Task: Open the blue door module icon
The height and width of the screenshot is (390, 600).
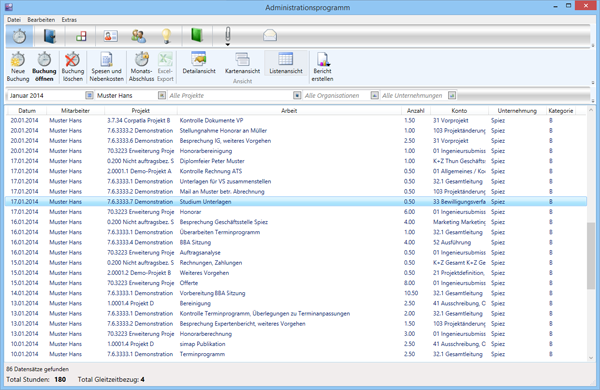Action: pos(50,36)
